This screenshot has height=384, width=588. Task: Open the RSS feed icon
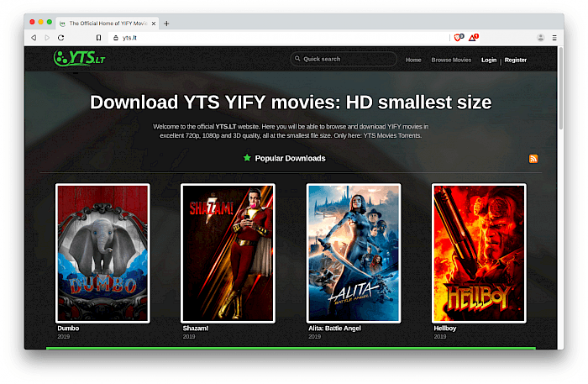533,159
